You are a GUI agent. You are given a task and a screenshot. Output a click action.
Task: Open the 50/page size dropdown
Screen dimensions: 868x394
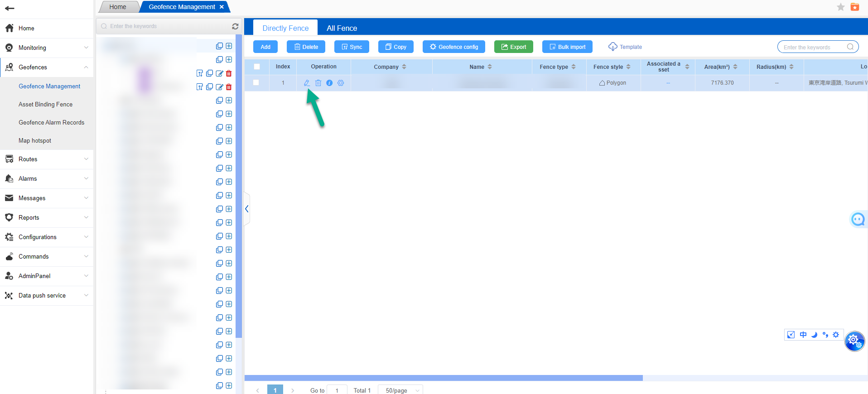(400, 390)
